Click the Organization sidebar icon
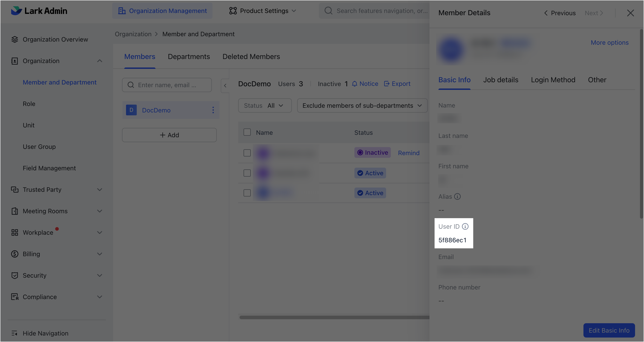Screen dimensions: 644x342 pyautogui.click(x=15, y=61)
